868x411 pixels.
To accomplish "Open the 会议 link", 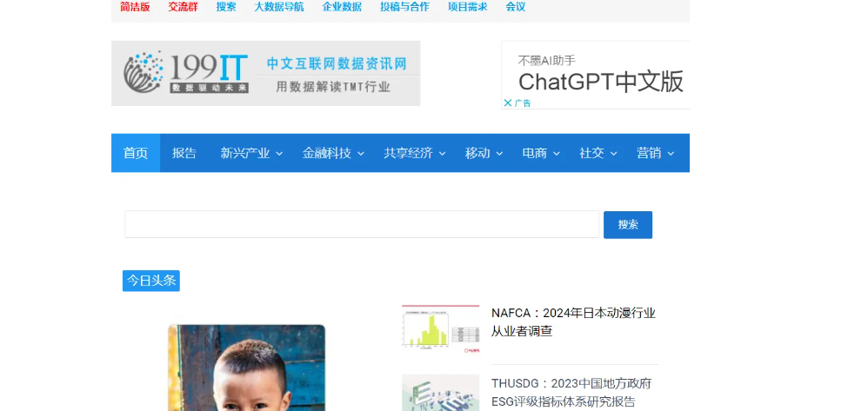I will pyautogui.click(x=516, y=7).
